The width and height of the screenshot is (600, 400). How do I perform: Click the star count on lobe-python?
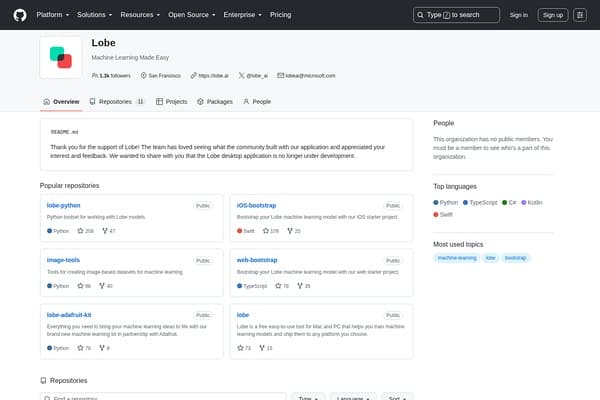[x=85, y=231]
